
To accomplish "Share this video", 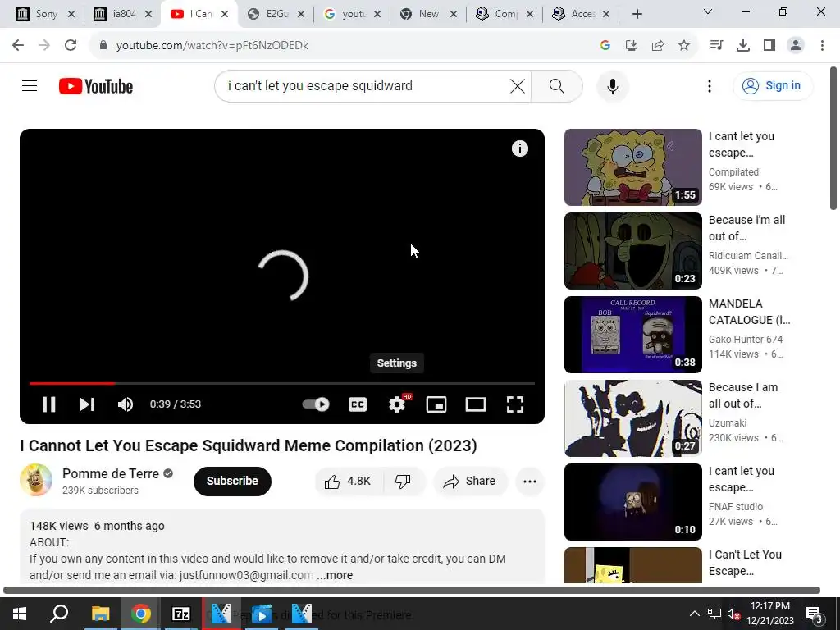I will click(469, 481).
